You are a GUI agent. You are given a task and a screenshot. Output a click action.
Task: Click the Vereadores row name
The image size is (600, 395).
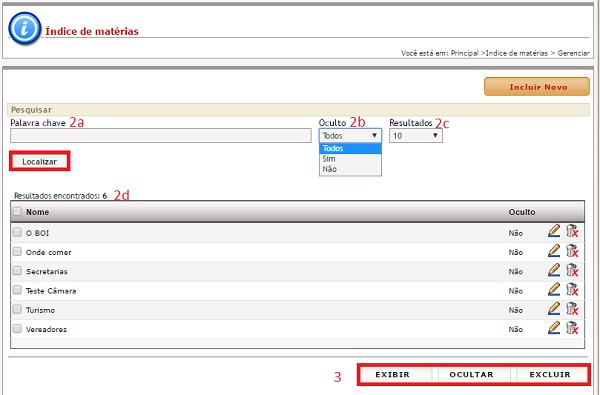pyautogui.click(x=46, y=329)
